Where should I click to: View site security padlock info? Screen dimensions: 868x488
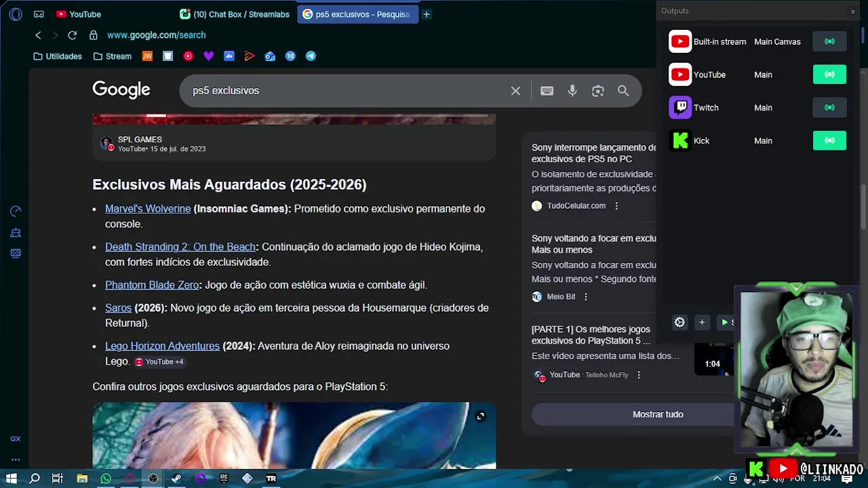94,35
